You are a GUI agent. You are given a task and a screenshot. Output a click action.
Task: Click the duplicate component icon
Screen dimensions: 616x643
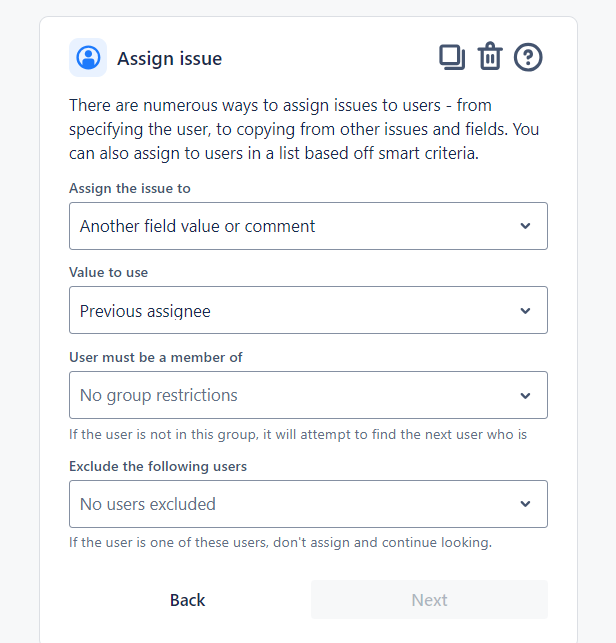pyautogui.click(x=452, y=57)
